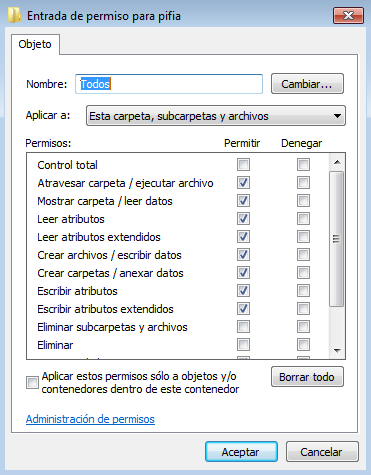Check Denegar for Mostrar carpeta / leer datos
Image resolution: width=371 pixels, height=475 pixels.
pyautogui.click(x=303, y=201)
